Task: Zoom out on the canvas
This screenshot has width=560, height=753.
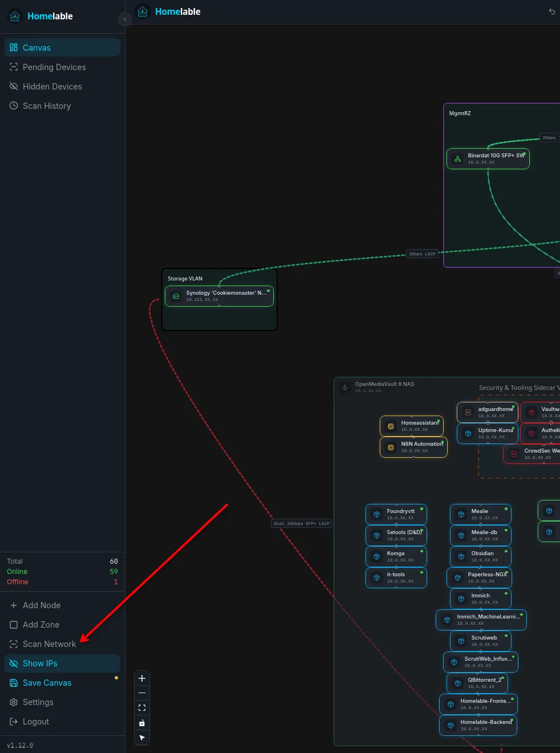Action: point(142,693)
